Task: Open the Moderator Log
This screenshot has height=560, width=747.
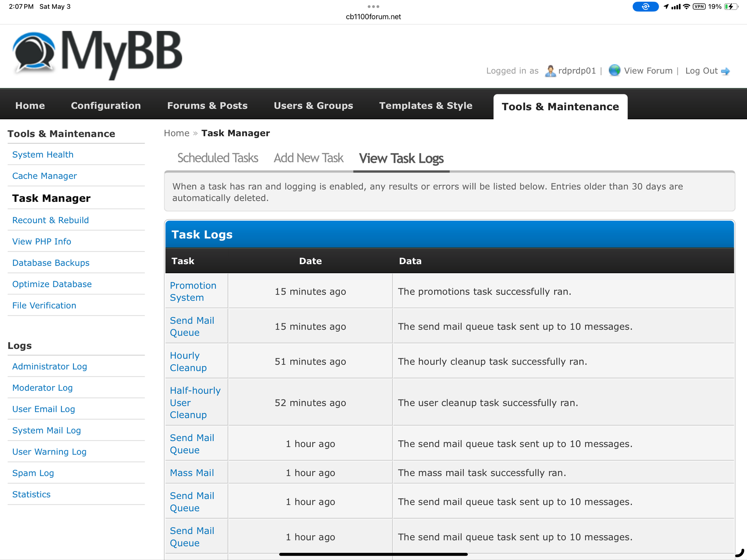Action: 42,388
